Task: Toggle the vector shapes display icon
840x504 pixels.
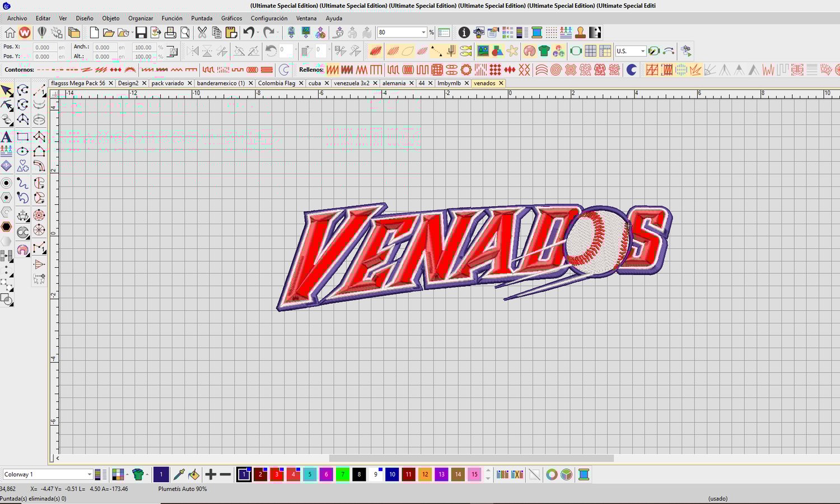Action: pos(497,52)
